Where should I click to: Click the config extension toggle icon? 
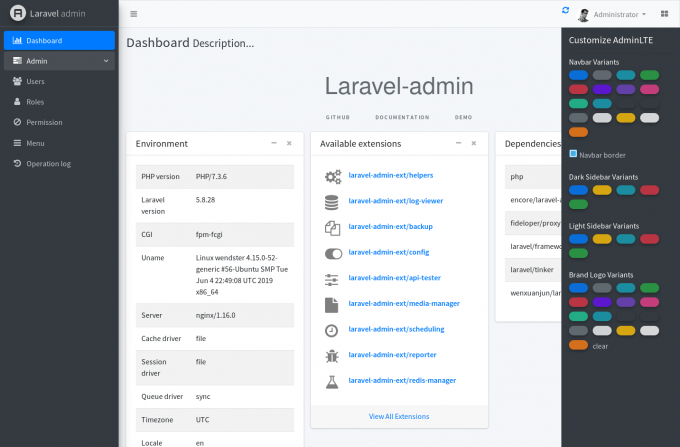(333, 254)
